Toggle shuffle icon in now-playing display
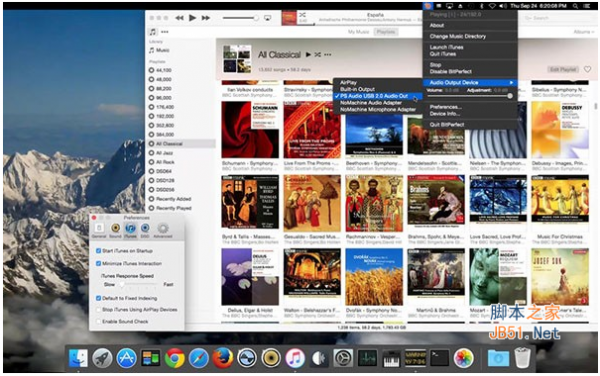Screen dimensions: 600x376 click(302, 15)
